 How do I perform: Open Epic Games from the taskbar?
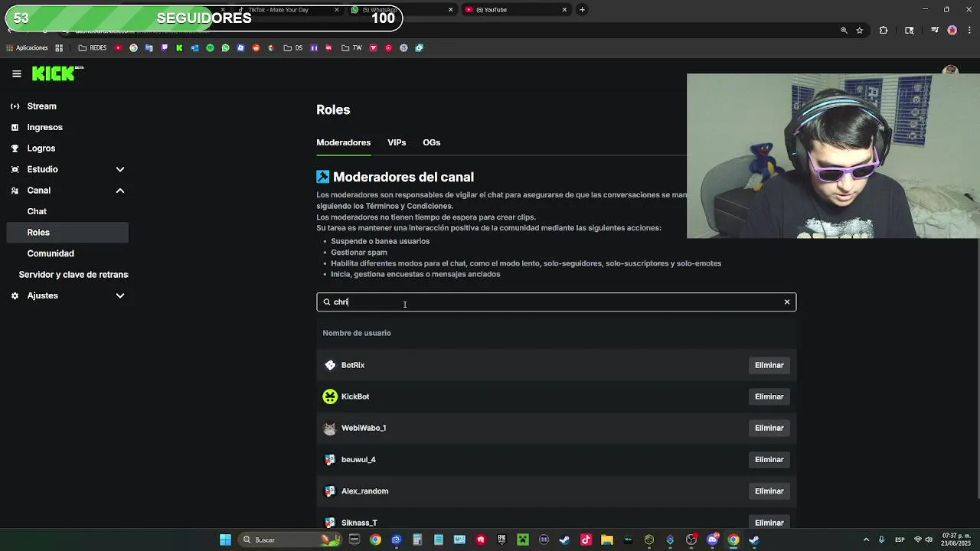(501, 540)
